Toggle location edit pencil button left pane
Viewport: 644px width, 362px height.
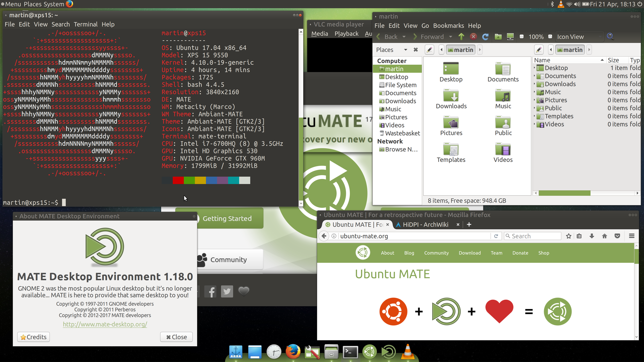[430, 50]
